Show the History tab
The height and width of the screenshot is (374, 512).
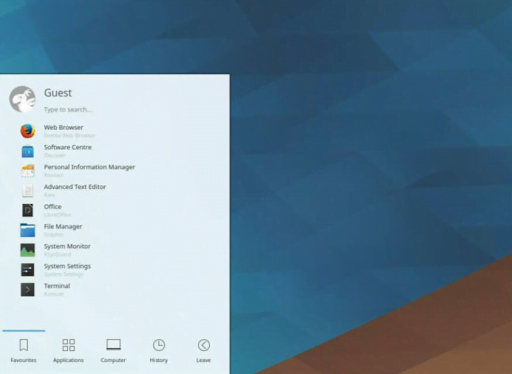click(159, 351)
